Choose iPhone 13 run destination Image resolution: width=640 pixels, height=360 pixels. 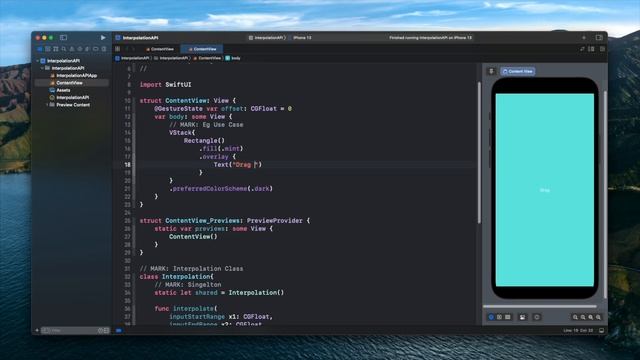302,38
